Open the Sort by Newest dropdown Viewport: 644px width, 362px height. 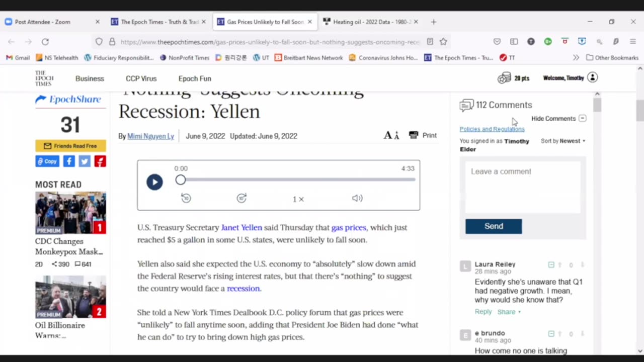(563, 141)
